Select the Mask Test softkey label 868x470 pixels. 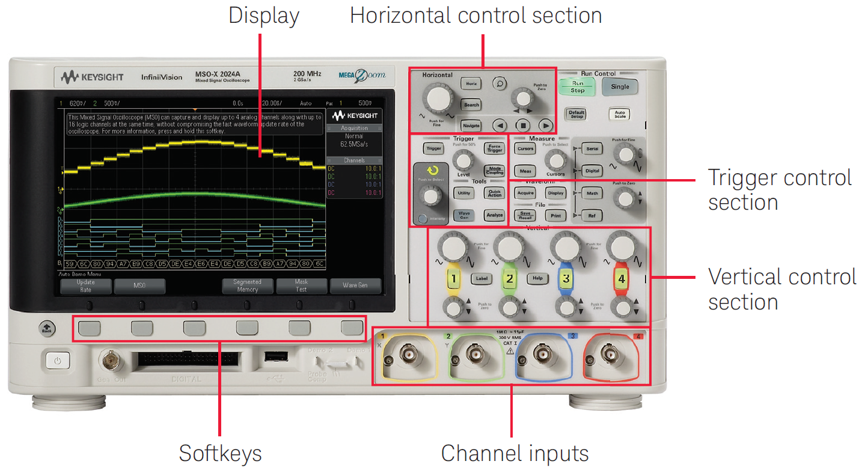pyautogui.click(x=301, y=285)
